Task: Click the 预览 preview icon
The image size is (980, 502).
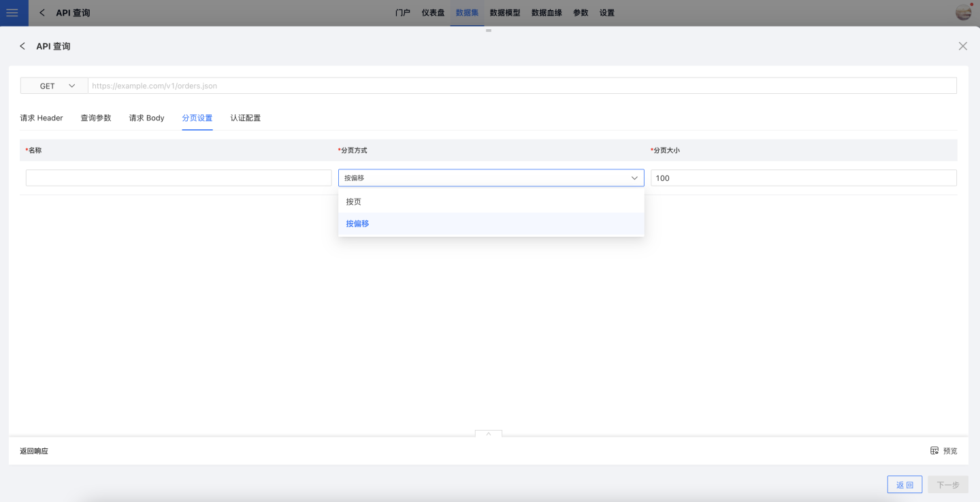Action: point(934,450)
